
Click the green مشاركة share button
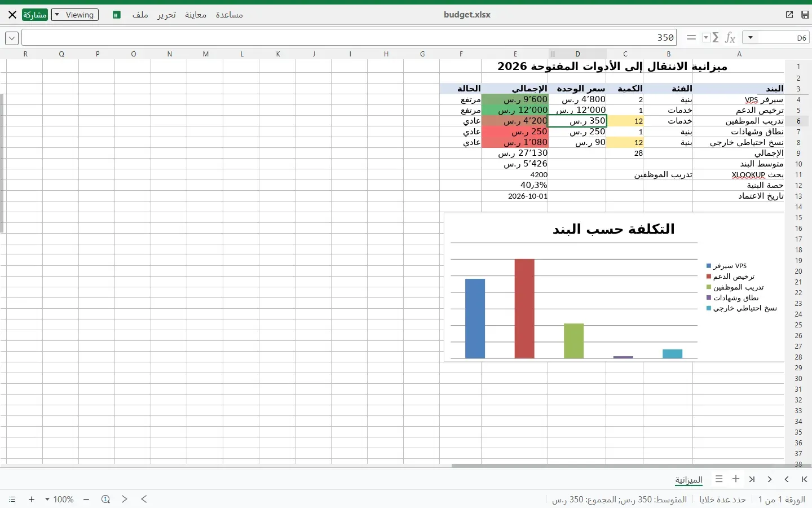[x=35, y=15]
